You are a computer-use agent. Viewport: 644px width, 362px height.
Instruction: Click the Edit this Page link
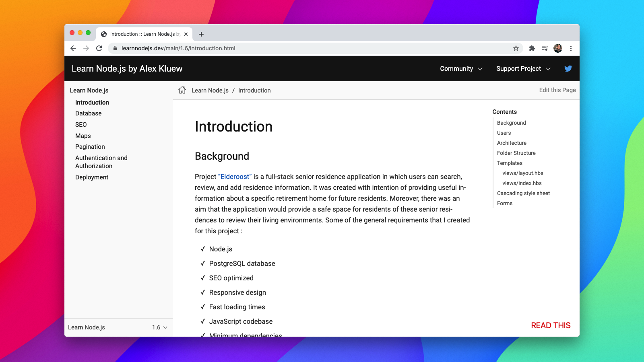[x=557, y=90]
